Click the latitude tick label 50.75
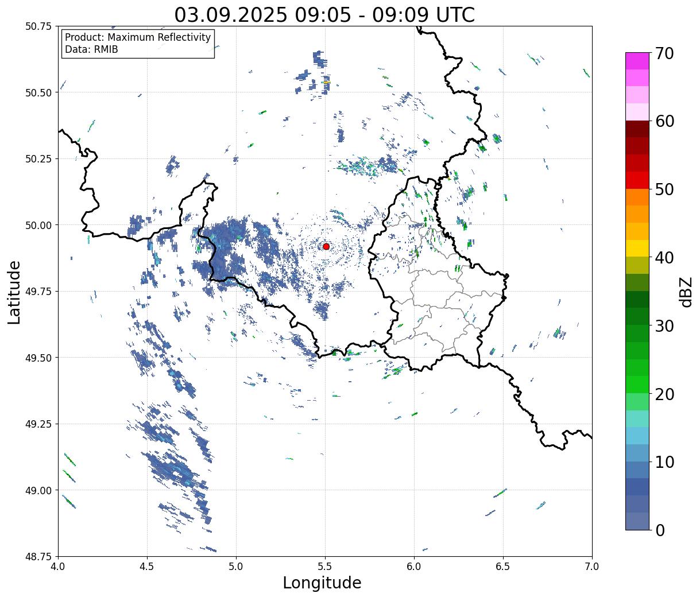Image resolution: width=700 pixels, height=597 pixels. click(38, 26)
